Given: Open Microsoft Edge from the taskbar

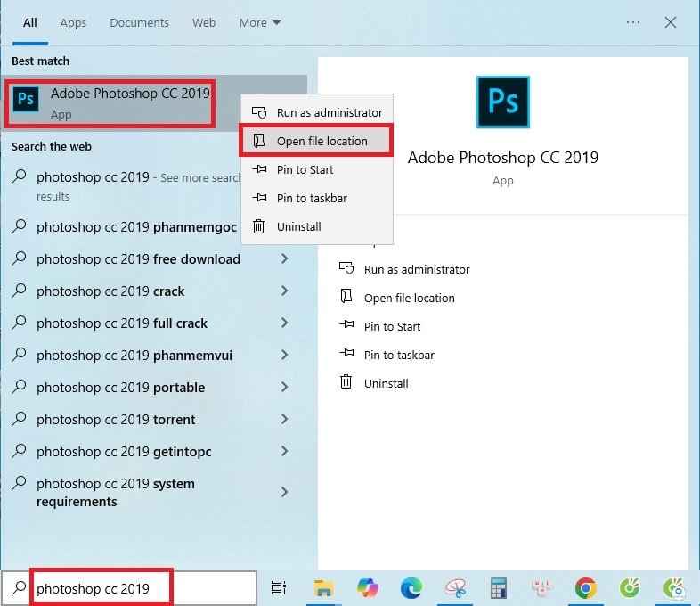Looking at the screenshot, I should click(x=411, y=587).
